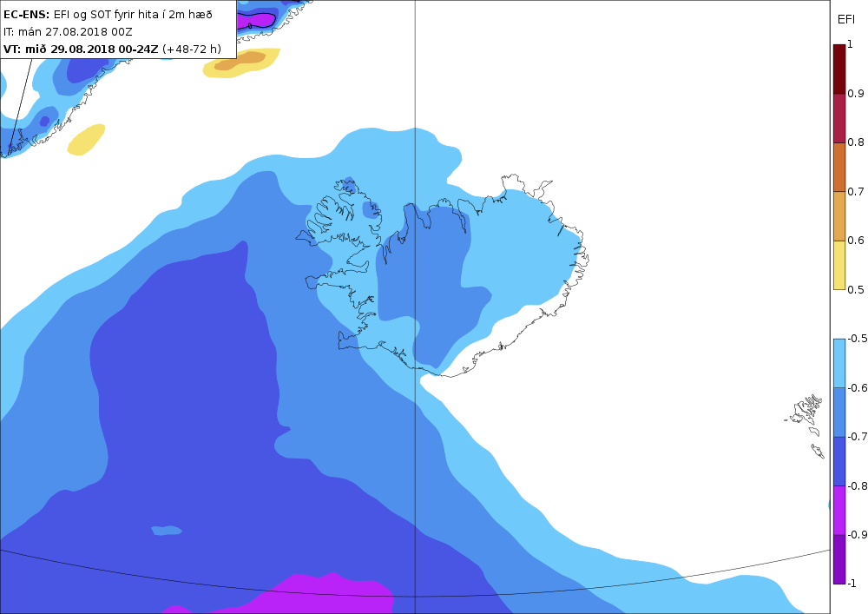
Task: Click the crimson 0.8 to 0.9 legend swatch
Action: (x=839, y=118)
